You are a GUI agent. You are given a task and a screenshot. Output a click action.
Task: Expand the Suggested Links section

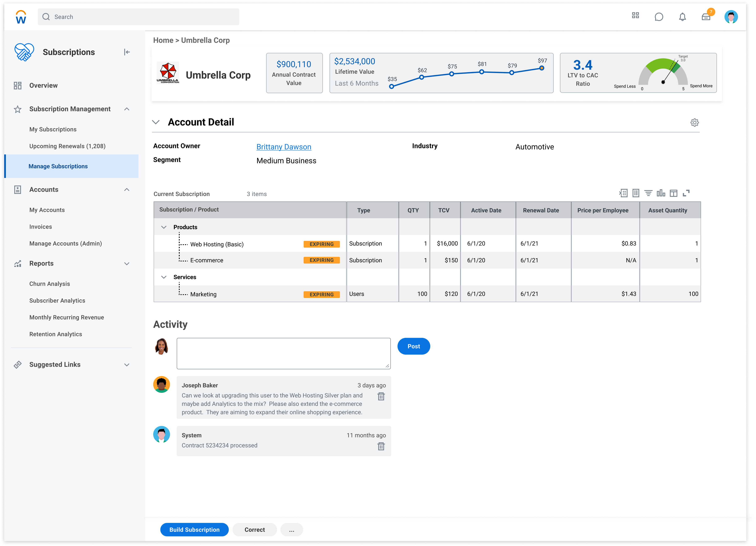pyautogui.click(x=127, y=365)
